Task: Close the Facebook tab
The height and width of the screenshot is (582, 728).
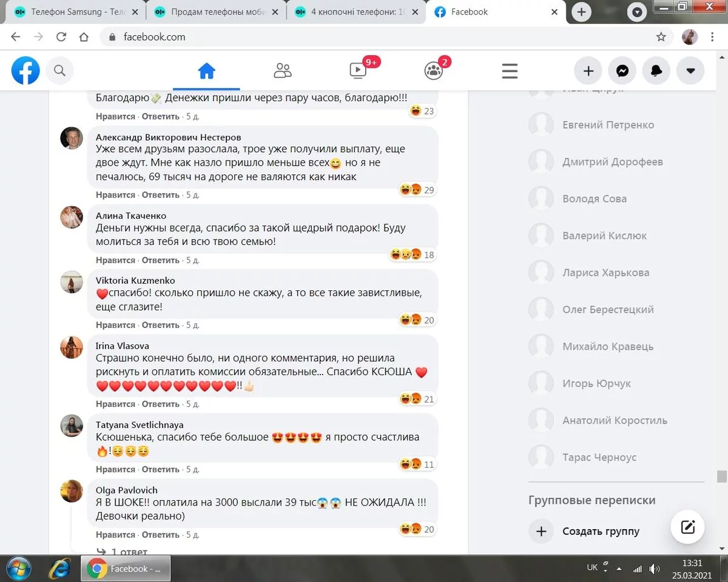Action: (x=554, y=12)
